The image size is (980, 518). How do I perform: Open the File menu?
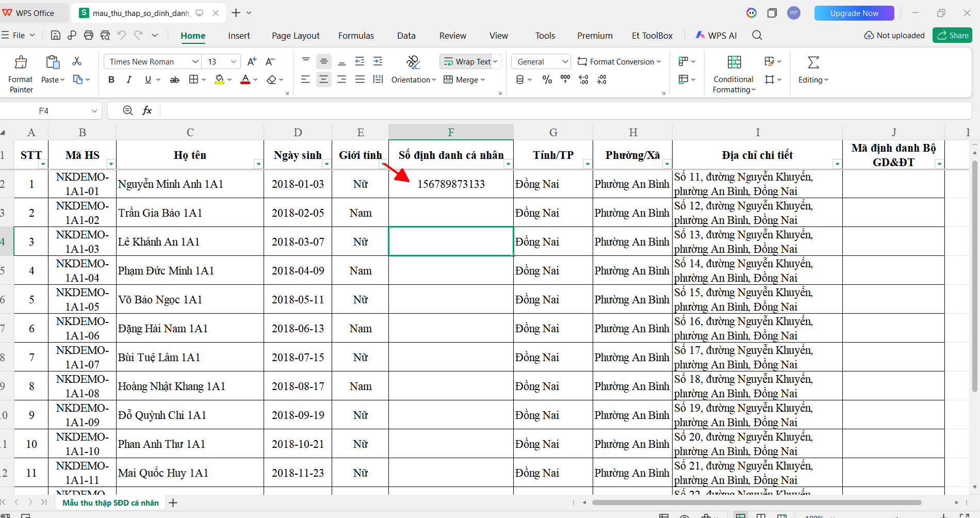click(18, 35)
